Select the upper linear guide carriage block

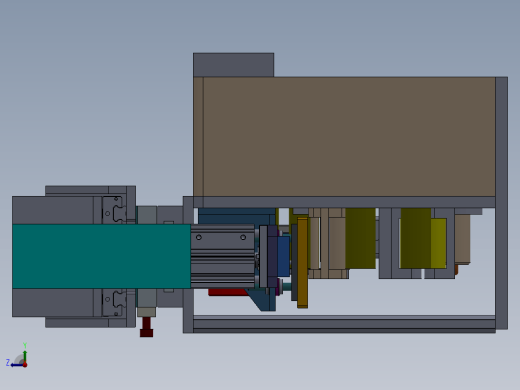[x=114, y=210]
